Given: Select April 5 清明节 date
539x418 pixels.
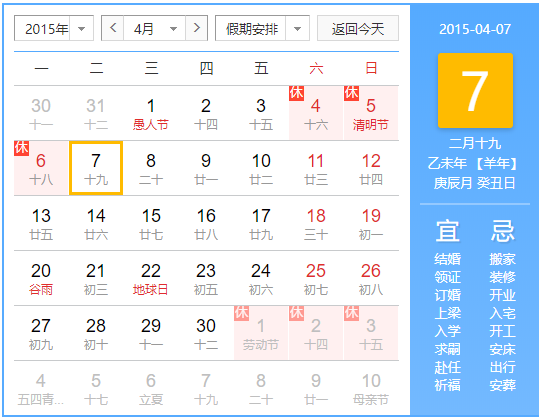Looking at the screenshot, I should 371,113.
